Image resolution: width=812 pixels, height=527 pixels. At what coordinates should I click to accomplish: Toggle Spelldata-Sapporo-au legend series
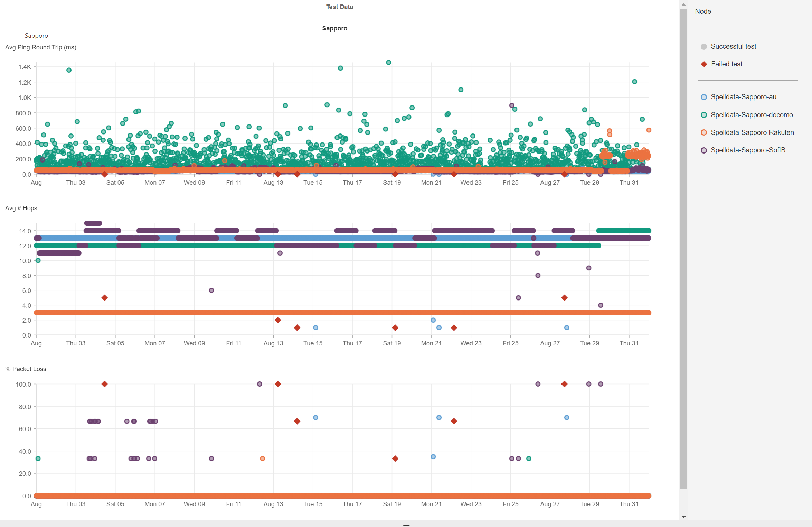[x=743, y=97]
